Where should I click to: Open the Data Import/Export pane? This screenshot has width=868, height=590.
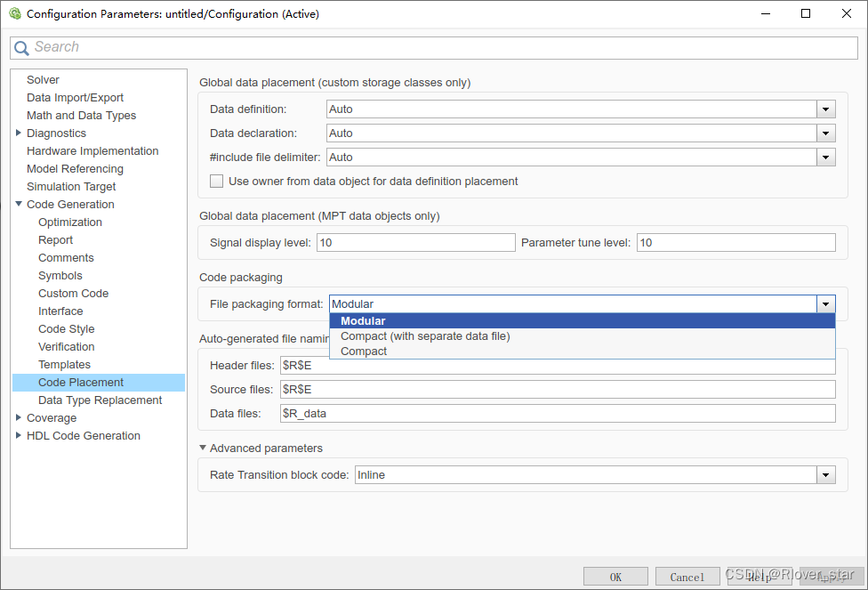75,97
